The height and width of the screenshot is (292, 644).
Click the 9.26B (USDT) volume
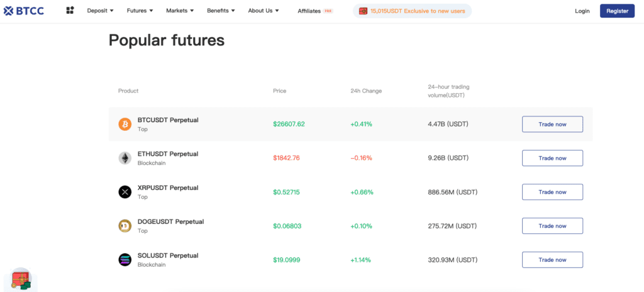pos(448,158)
